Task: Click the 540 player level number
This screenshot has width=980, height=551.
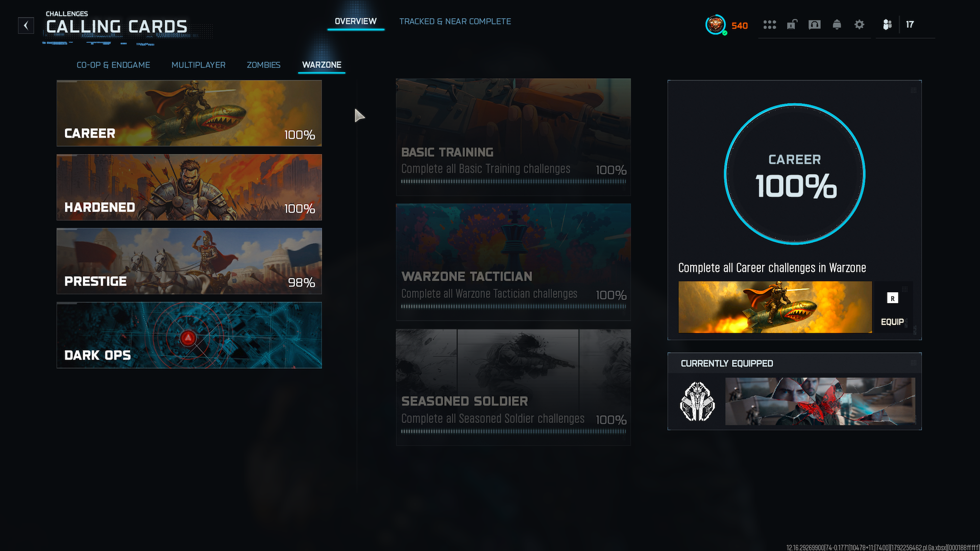Action: [x=740, y=26]
